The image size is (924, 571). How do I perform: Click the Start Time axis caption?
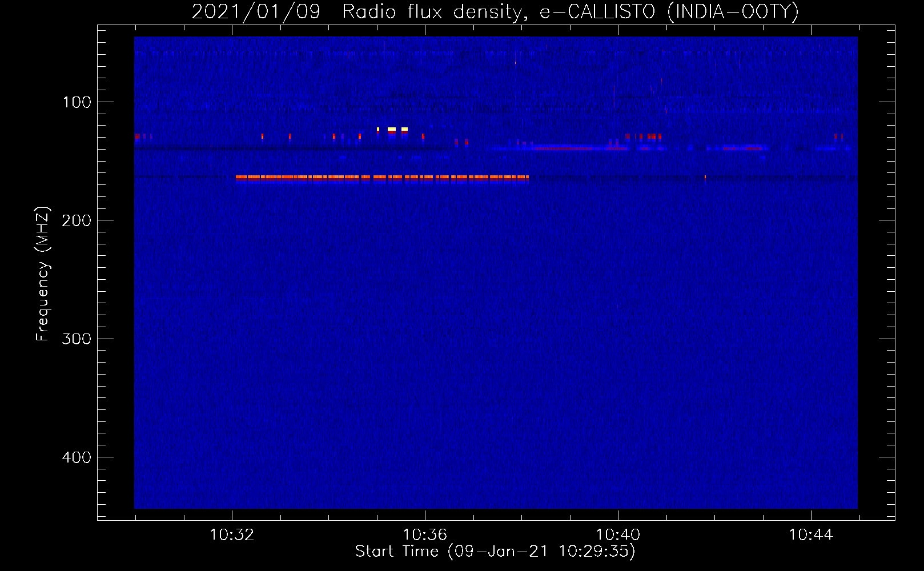[495, 552]
